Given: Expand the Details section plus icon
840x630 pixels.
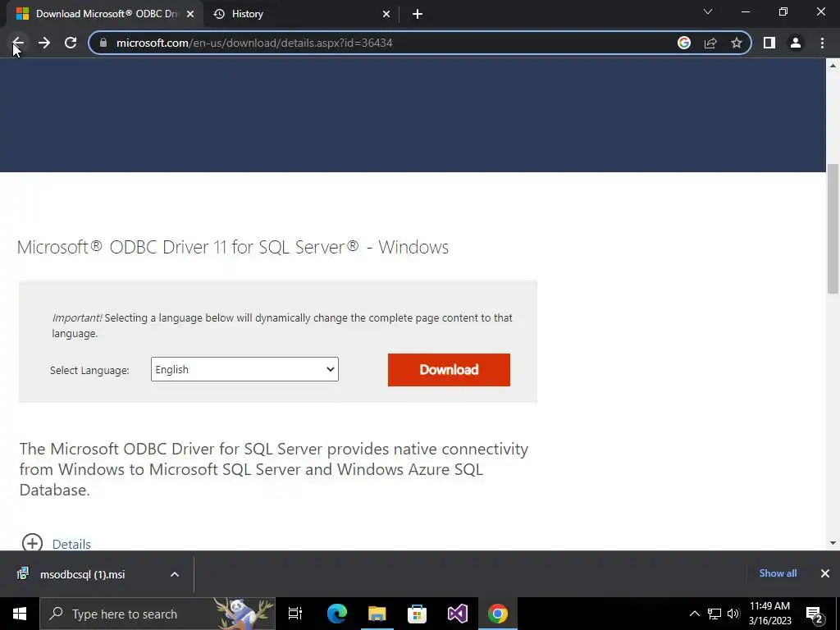Looking at the screenshot, I should click(32, 543).
